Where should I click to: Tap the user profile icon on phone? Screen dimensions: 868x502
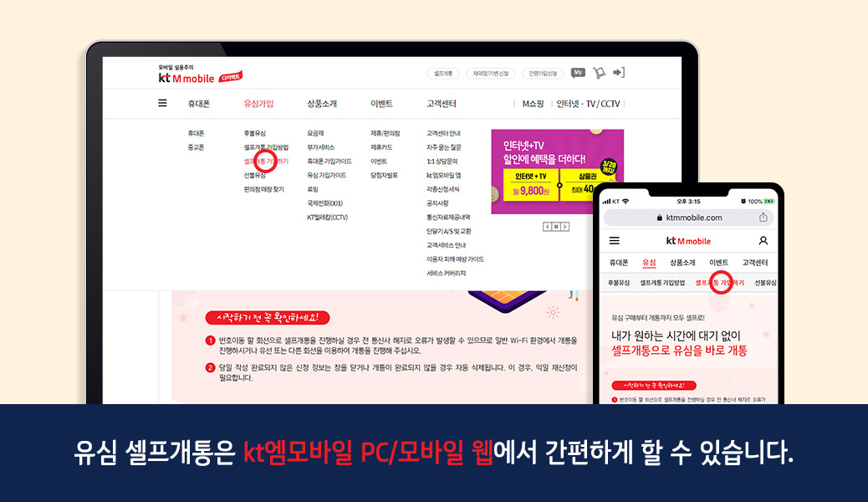pyautogui.click(x=763, y=241)
